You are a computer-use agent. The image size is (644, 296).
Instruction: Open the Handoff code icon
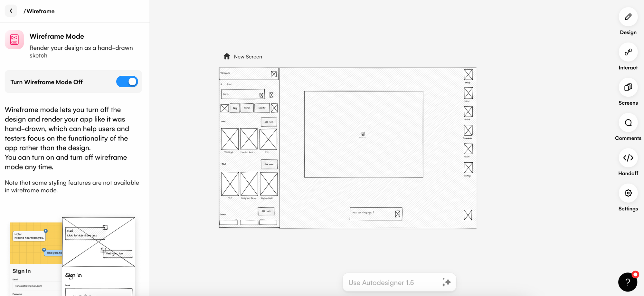click(628, 158)
